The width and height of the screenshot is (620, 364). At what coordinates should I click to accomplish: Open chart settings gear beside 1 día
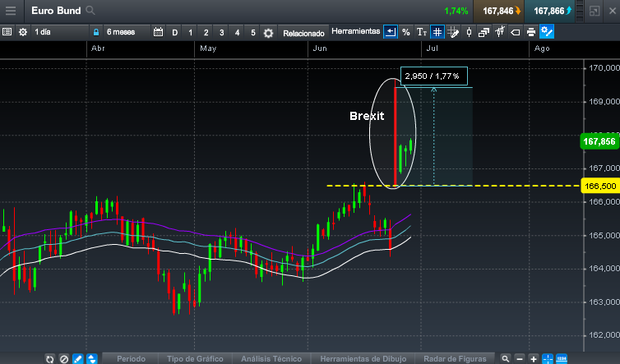pyautogui.click(x=23, y=32)
